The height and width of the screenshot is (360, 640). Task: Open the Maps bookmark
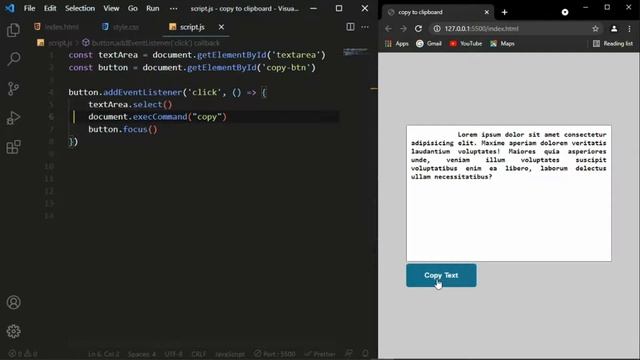pyautogui.click(x=502, y=44)
